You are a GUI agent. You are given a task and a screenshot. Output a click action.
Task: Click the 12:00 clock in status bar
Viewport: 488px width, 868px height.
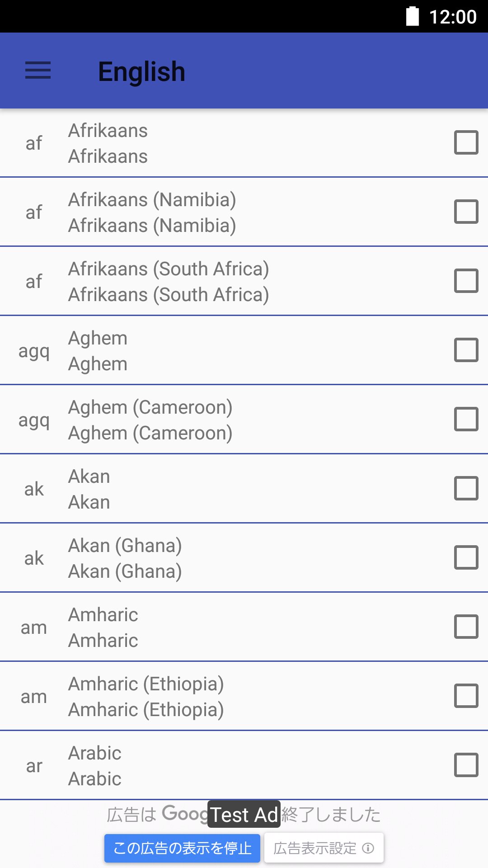tap(452, 17)
